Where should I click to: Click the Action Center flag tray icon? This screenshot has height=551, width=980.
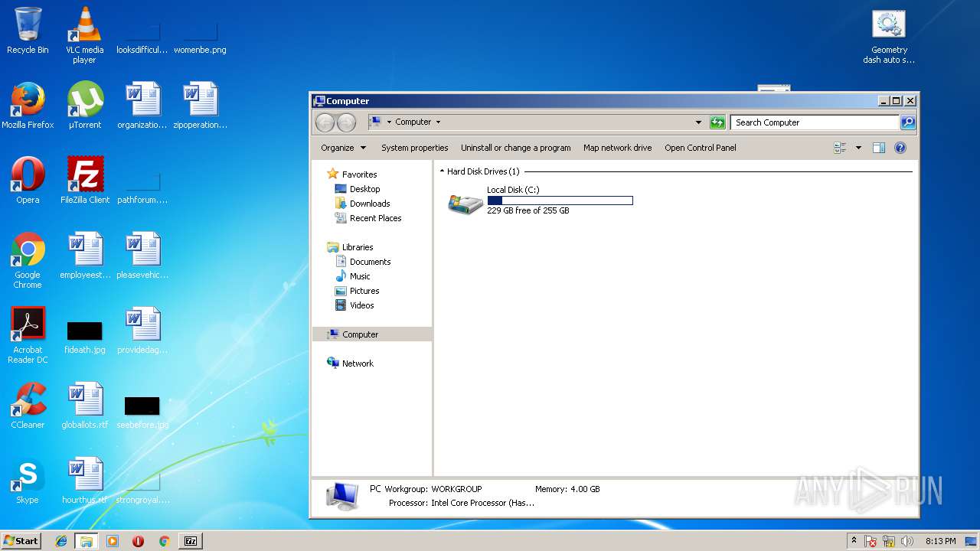(871, 541)
